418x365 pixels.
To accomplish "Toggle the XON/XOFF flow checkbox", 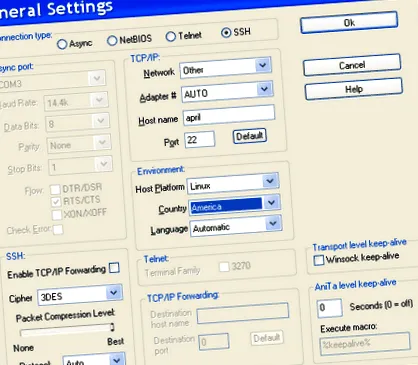I will 57,215.
